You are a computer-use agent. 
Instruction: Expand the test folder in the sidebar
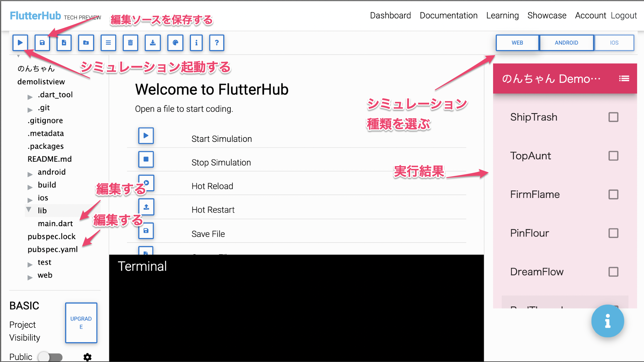[30, 264]
